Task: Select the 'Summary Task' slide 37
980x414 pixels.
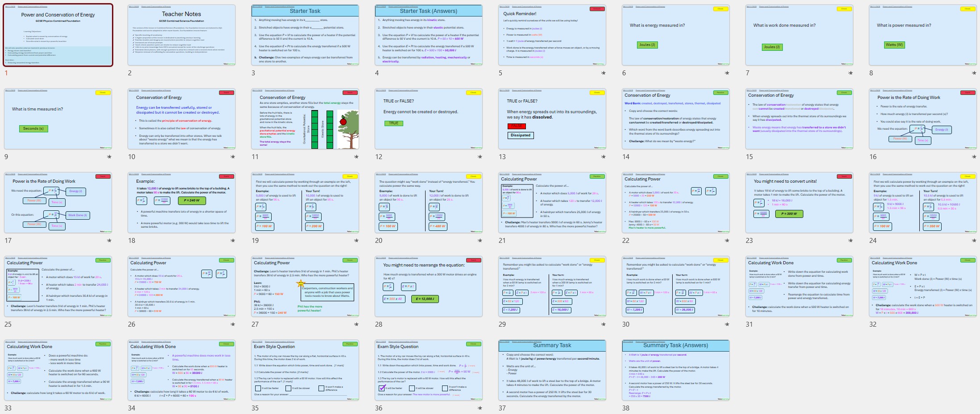Action: click(552, 370)
